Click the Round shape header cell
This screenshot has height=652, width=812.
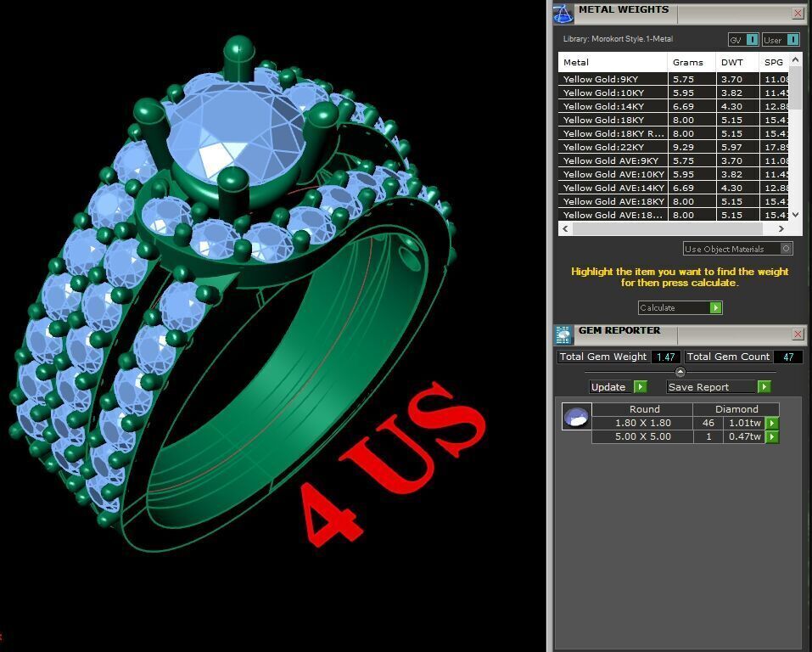[642, 409]
